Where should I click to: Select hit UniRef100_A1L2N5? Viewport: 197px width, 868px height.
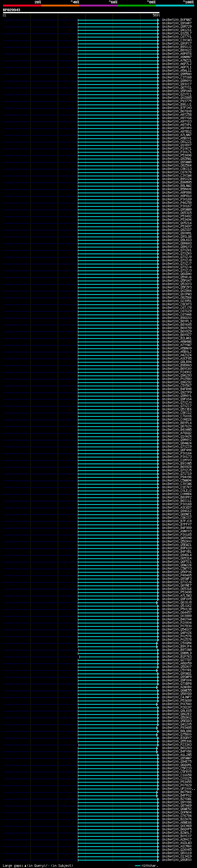176,754
